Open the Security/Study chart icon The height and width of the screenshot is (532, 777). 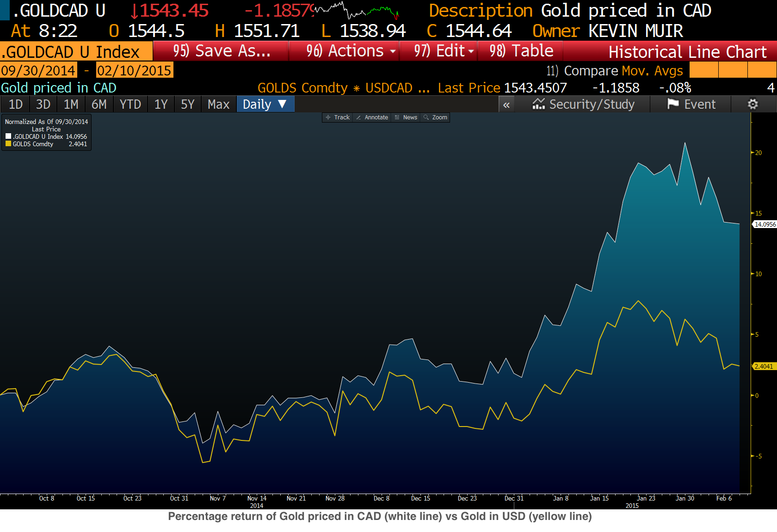[x=538, y=104]
